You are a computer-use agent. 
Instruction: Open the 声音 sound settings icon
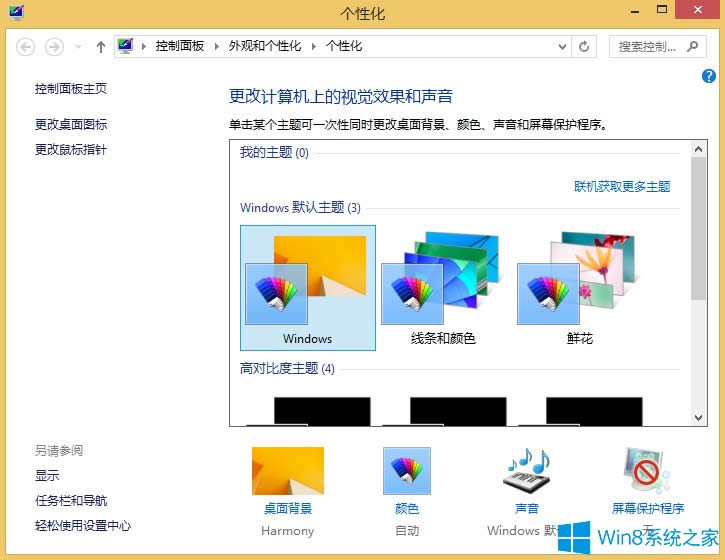click(x=527, y=471)
